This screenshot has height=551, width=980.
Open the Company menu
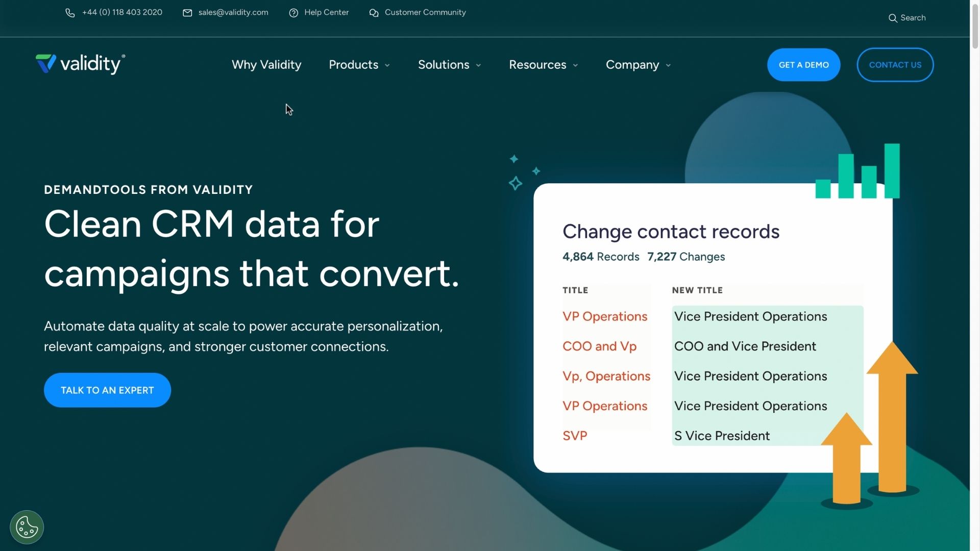click(x=632, y=65)
